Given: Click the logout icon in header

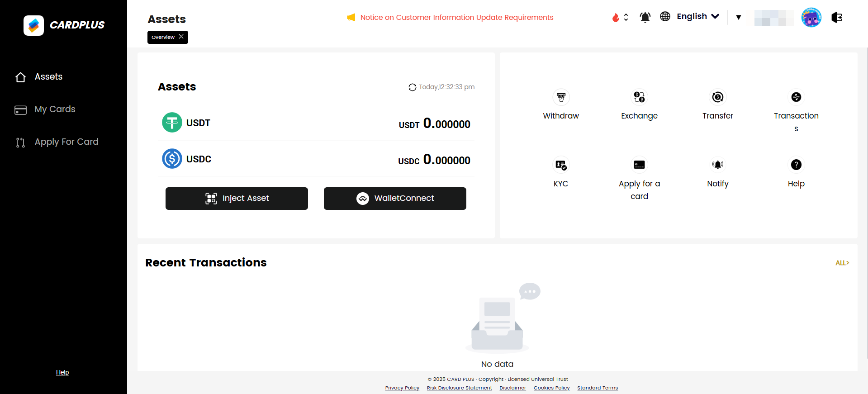Looking at the screenshot, I should pos(837,17).
